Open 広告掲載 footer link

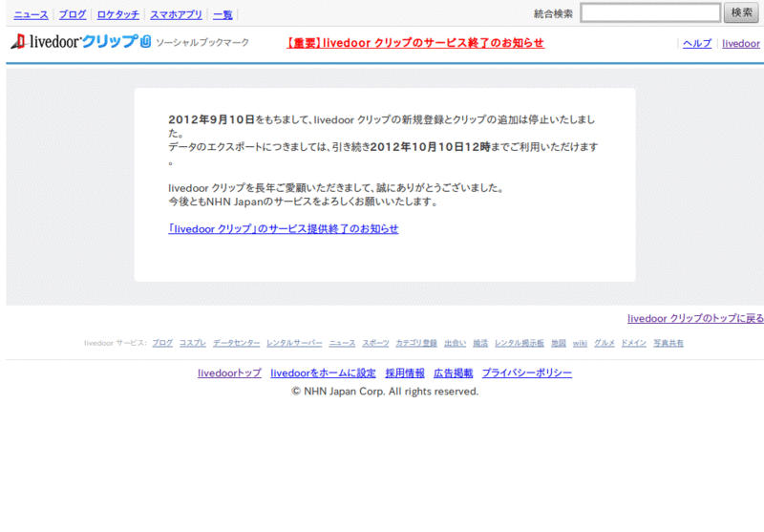453,373
